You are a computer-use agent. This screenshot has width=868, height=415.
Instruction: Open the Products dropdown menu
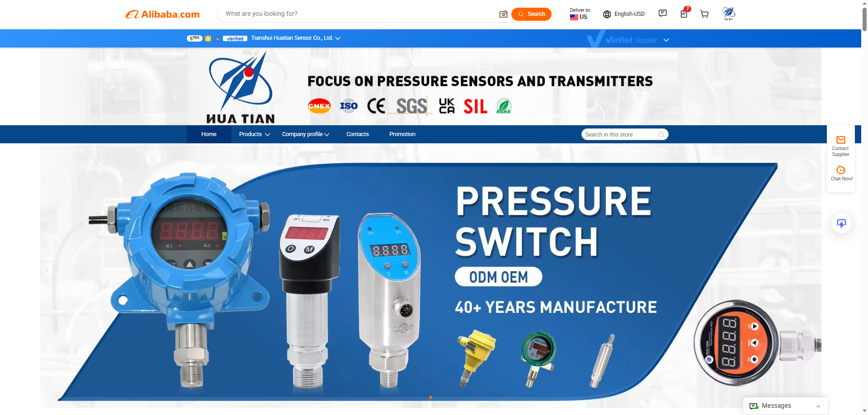[x=254, y=134]
